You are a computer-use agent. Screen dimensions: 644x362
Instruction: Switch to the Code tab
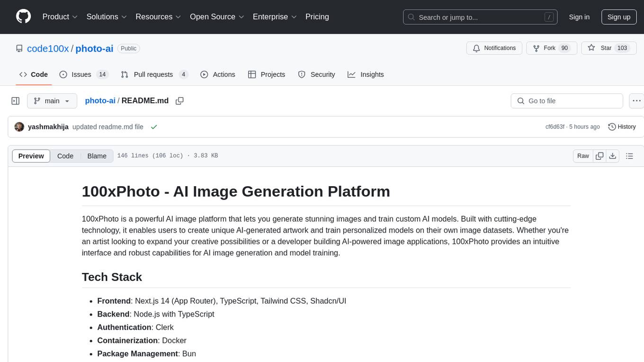pos(34,74)
